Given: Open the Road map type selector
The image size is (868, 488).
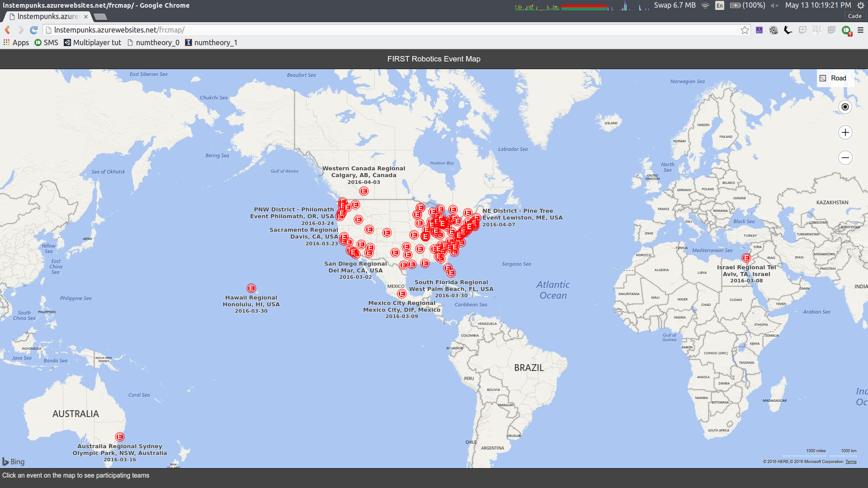Looking at the screenshot, I should tap(833, 78).
